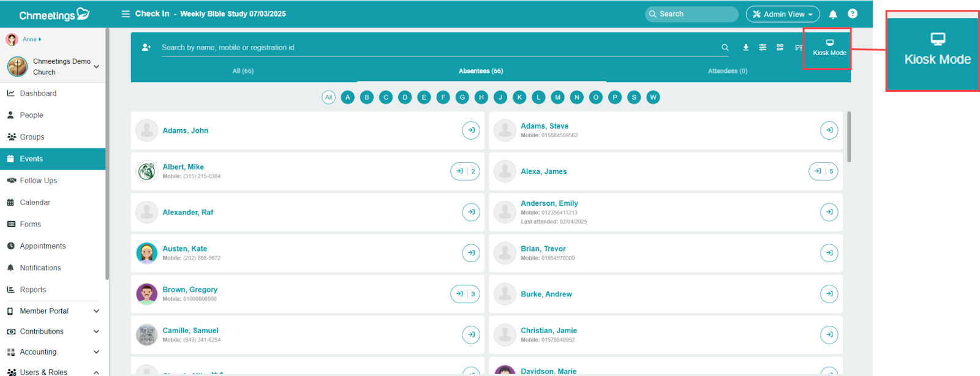Viewport: 980px width, 376px height.
Task: Click Albert, Mike's profile photo
Action: click(147, 171)
